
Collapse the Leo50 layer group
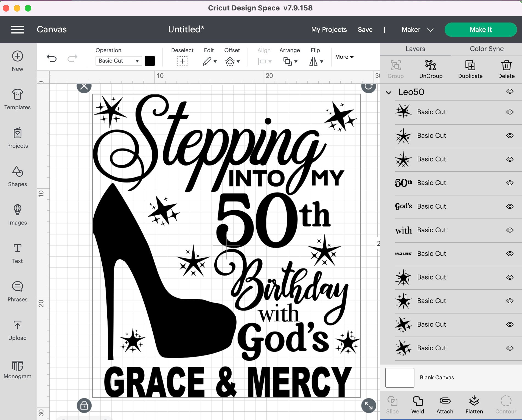coord(389,93)
